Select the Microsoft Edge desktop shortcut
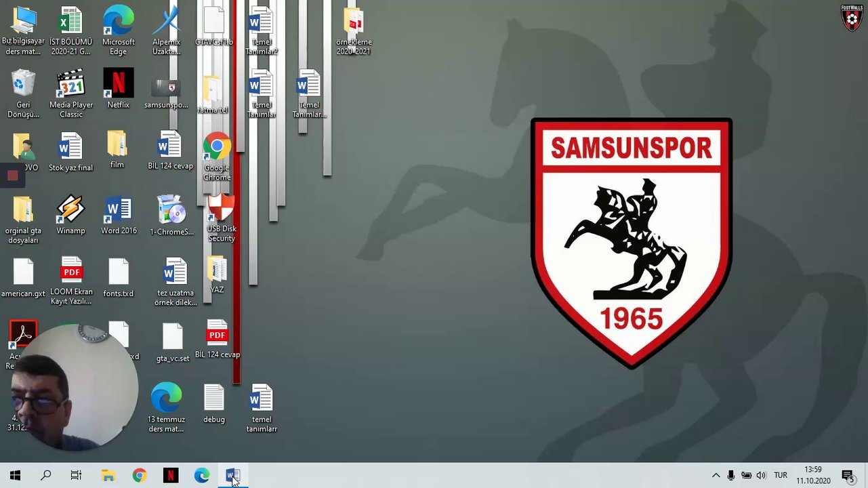The width and height of the screenshot is (868, 488). (x=118, y=31)
